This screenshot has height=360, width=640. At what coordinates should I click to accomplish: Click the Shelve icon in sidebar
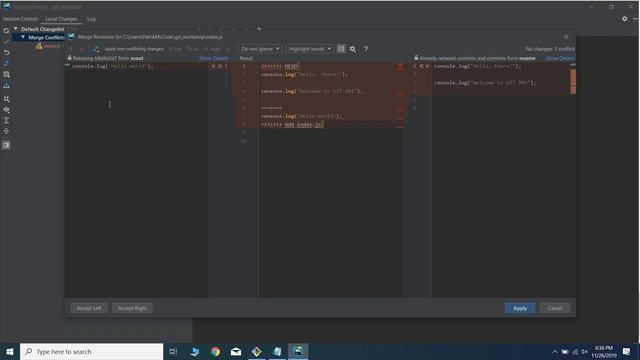6,85
